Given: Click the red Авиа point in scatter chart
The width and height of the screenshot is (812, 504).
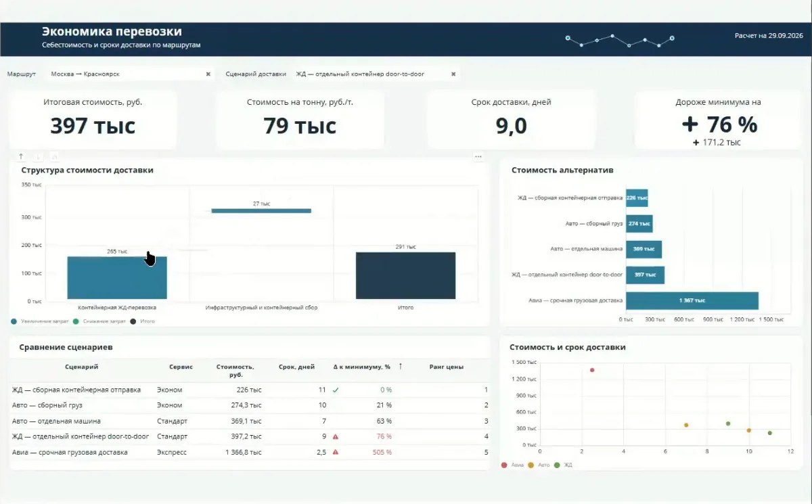Looking at the screenshot, I should click(592, 370).
